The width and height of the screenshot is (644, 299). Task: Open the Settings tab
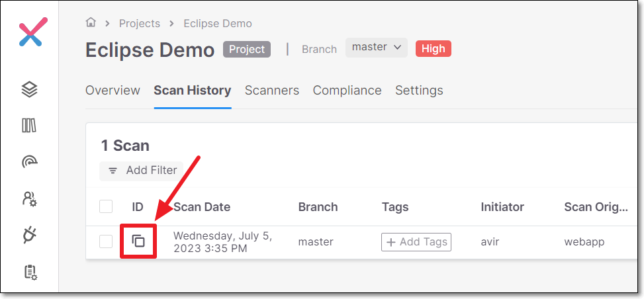tap(419, 91)
